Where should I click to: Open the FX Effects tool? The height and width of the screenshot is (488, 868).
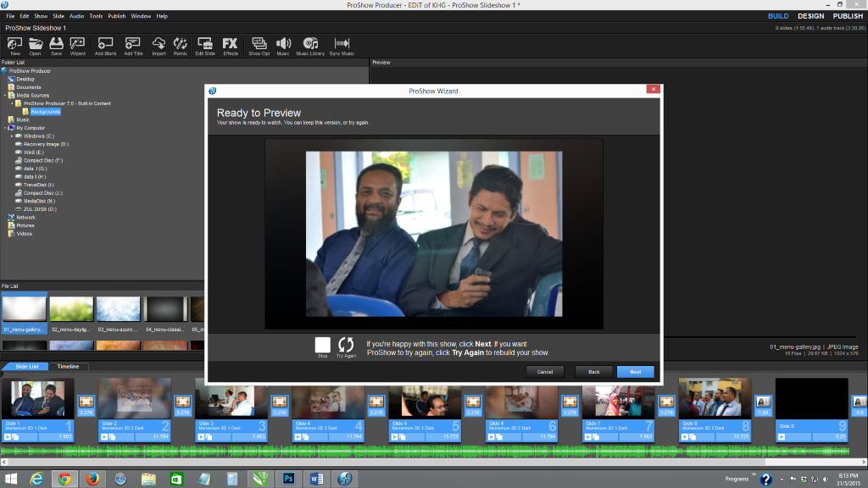231,46
